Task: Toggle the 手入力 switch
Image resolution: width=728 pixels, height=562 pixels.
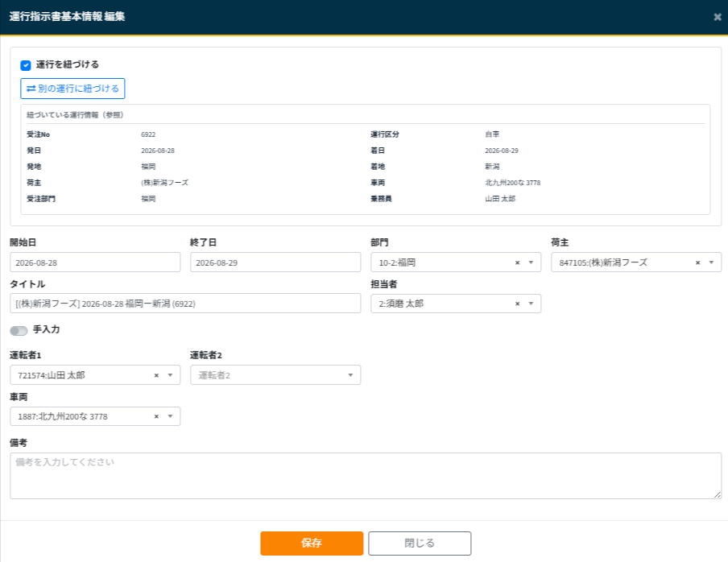Action: point(19,330)
